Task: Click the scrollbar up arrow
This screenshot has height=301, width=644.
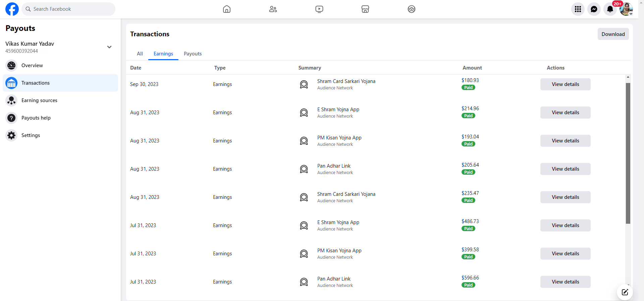Action: pyautogui.click(x=628, y=77)
